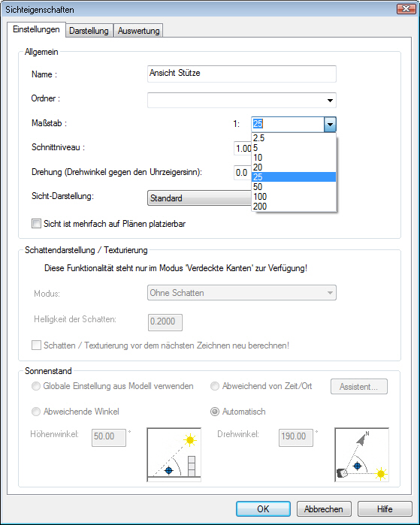This screenshot has width=420, height=525.
Task: Click the Name field 'Ansicht Stütze'
Action: point(242,74)
